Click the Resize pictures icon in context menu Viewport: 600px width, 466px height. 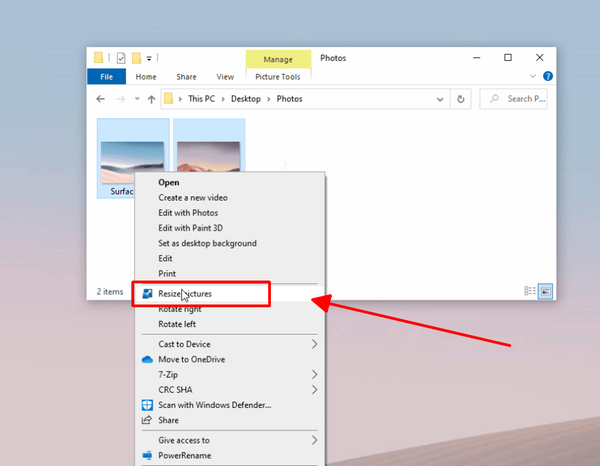(x=147, y=294)
